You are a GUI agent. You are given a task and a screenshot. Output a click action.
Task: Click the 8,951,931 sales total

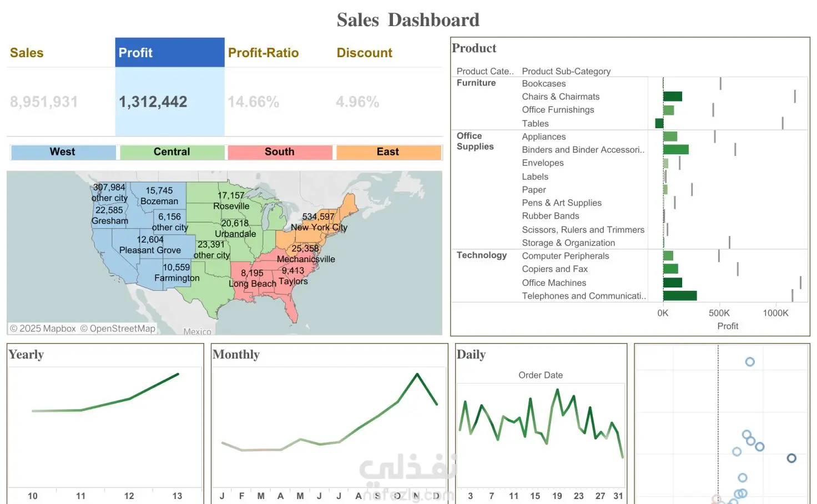[44, 102]
